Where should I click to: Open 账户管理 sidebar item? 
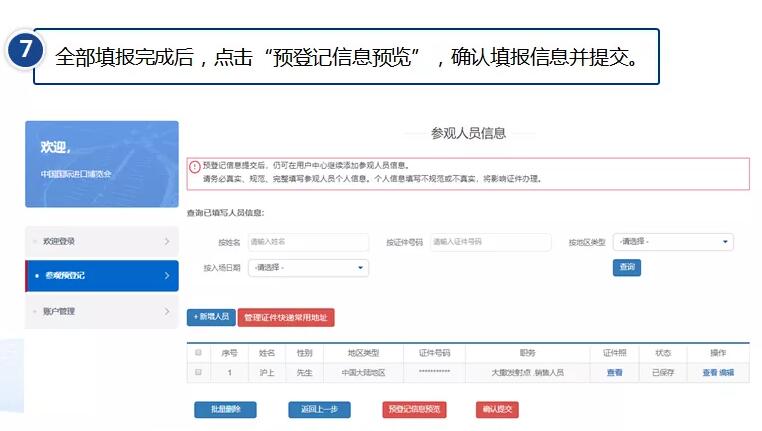tap(102, 311)
